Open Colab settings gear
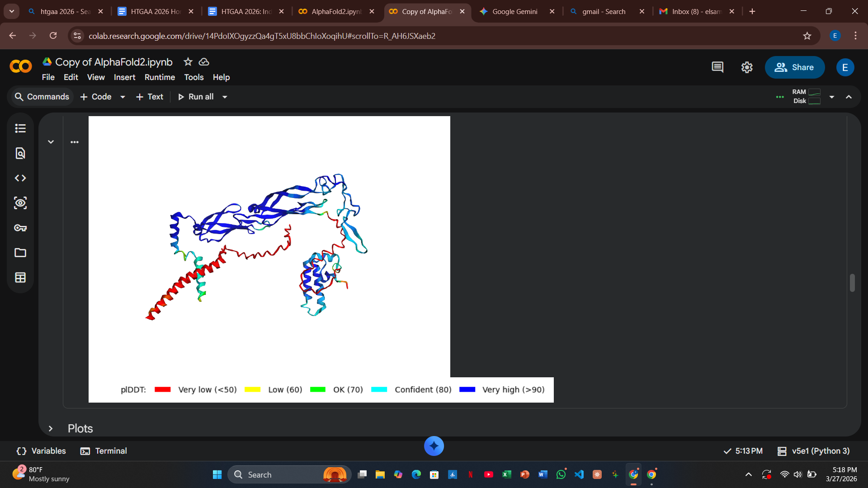This screenshot has width=868, height=488. click(x=747, y=67)
